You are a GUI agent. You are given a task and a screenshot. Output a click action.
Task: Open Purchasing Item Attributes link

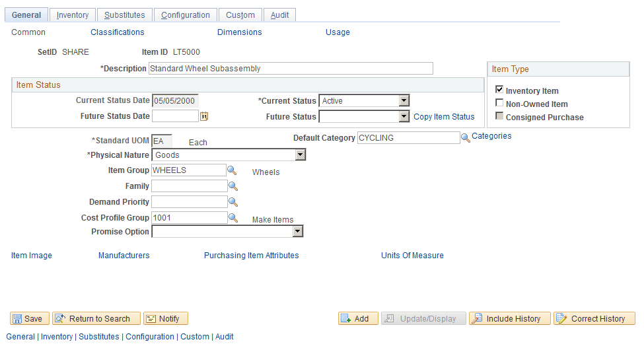click(x=252, y=256)
